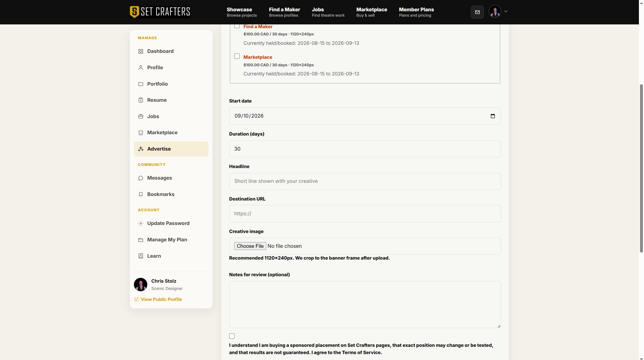This screenshot has width=644, height=360.
Task: Click Chris Stolz sidebar profile photo
Action: [x=141, y=285]
